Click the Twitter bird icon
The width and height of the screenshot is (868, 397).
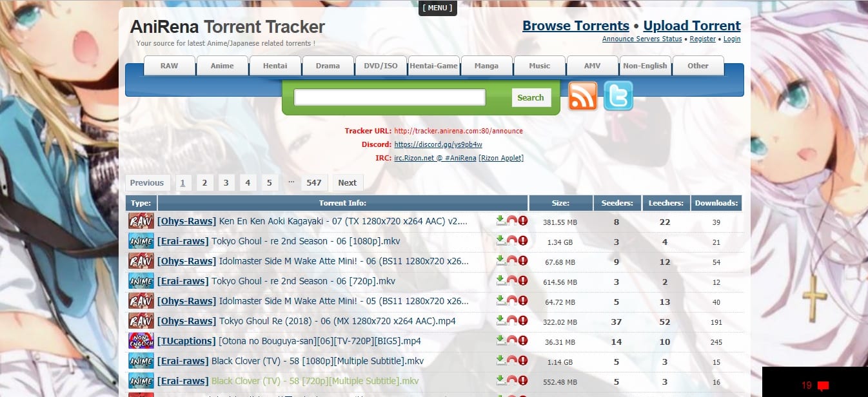(618, 97)
